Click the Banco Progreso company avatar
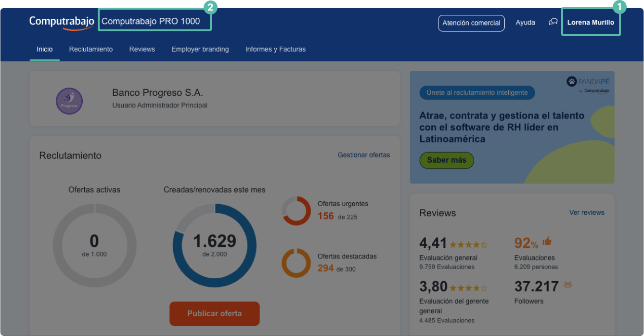 [x=69, y=101]
